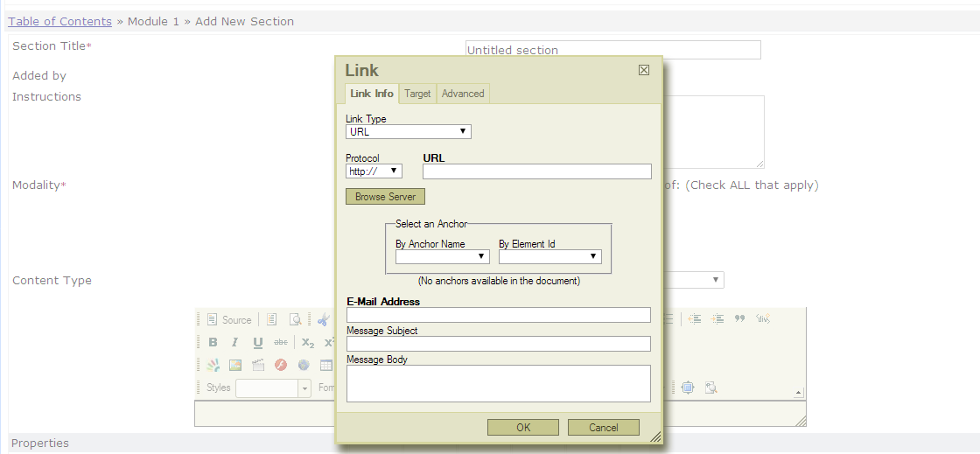980x454 pixels.
Task: Click the Underline toolbar icon
Action: (x=257, y=342)
